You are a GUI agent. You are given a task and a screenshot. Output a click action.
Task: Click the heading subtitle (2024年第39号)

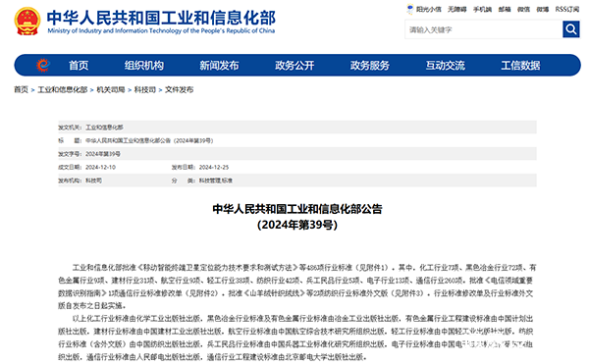pyautogui.click(x=297, y=225)
